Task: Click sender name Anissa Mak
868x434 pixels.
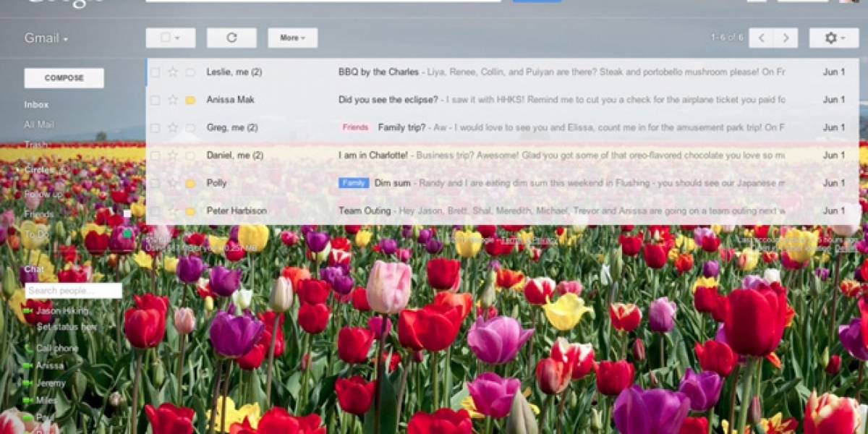Action: pyautogui.click(x=230, y=100)
